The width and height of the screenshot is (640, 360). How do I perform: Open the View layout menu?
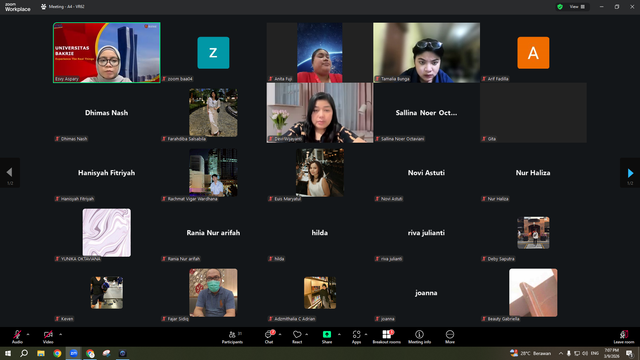[x=577, y=7]
